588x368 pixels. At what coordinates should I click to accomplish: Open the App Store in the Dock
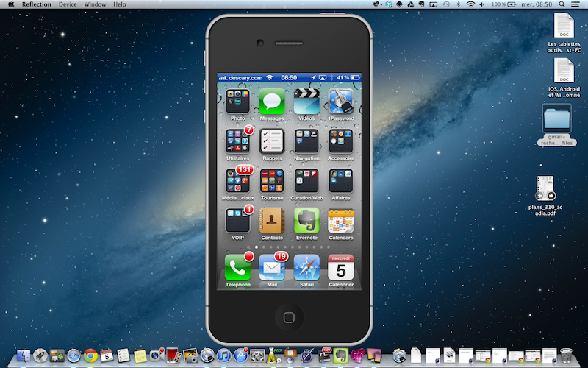pyautogui.click(x=241, y=355)
